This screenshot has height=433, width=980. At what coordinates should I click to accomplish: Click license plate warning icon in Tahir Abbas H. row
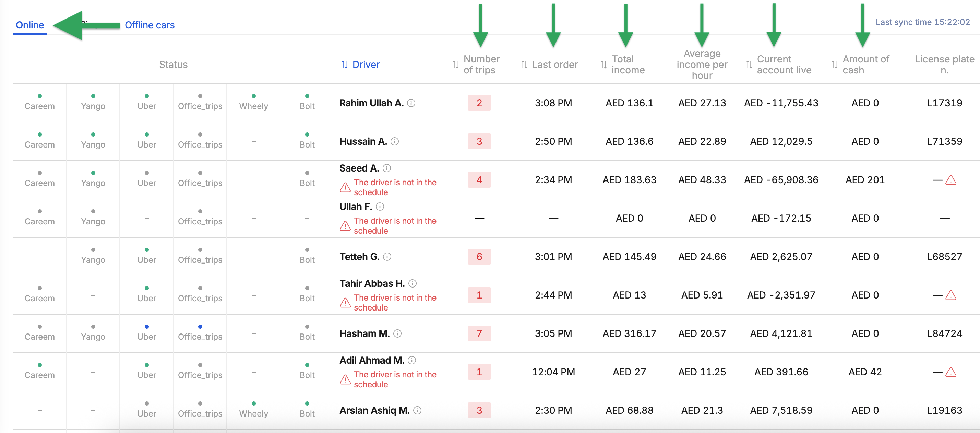951,295
